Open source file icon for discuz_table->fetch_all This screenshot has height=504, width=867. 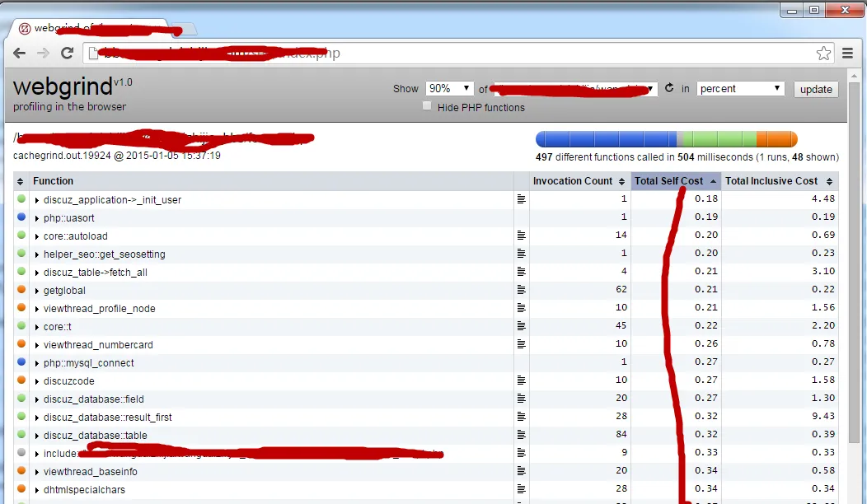click(521, 272)
